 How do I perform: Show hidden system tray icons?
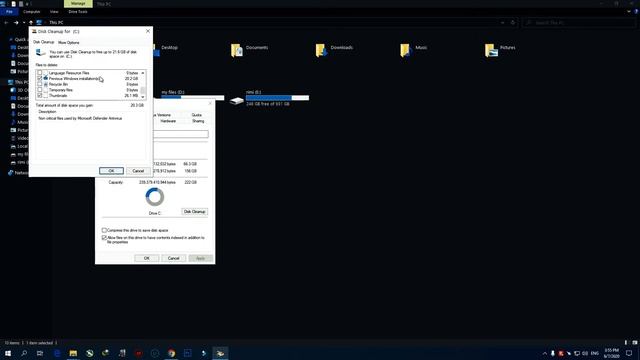tap(544, 353)
